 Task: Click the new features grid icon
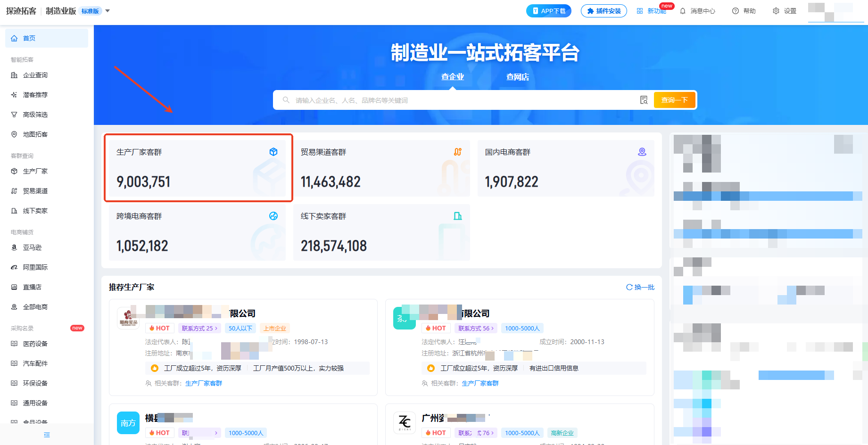(640, 11)
